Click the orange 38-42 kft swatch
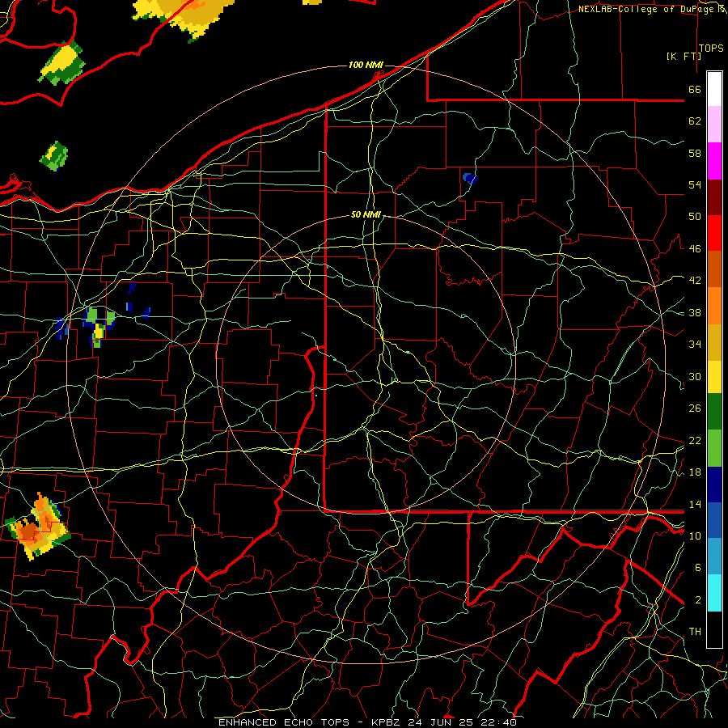728x728 pixels. [714, 305]
